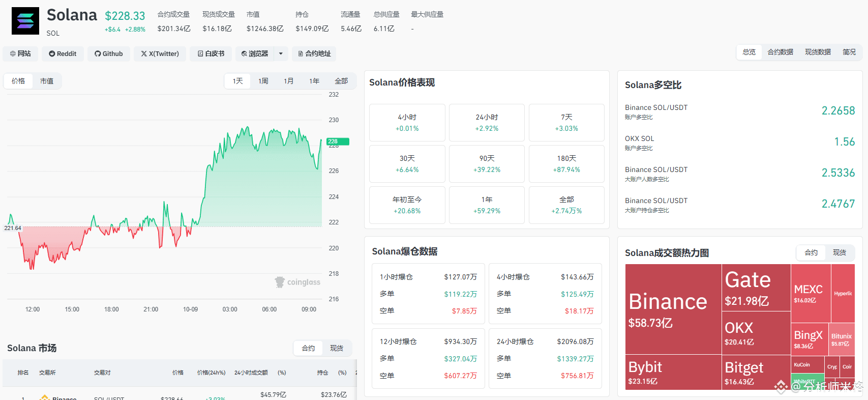This screenshot has height=400, width=868.
Task: Click the Gate heatmap tile
Action: click(x=756, y=288)
